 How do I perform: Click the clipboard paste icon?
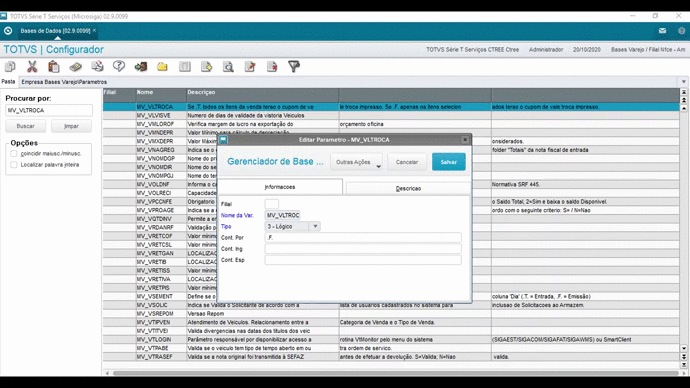[54, 66]
